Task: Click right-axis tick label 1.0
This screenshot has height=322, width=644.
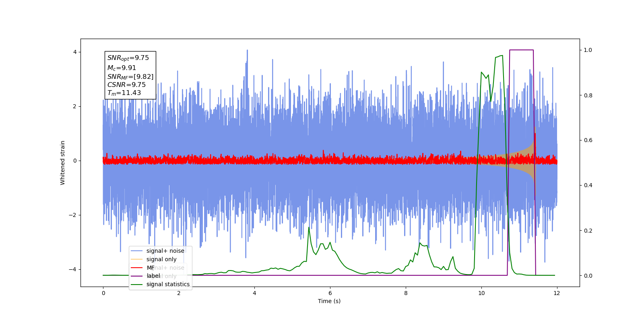Action: pos(588,50)
